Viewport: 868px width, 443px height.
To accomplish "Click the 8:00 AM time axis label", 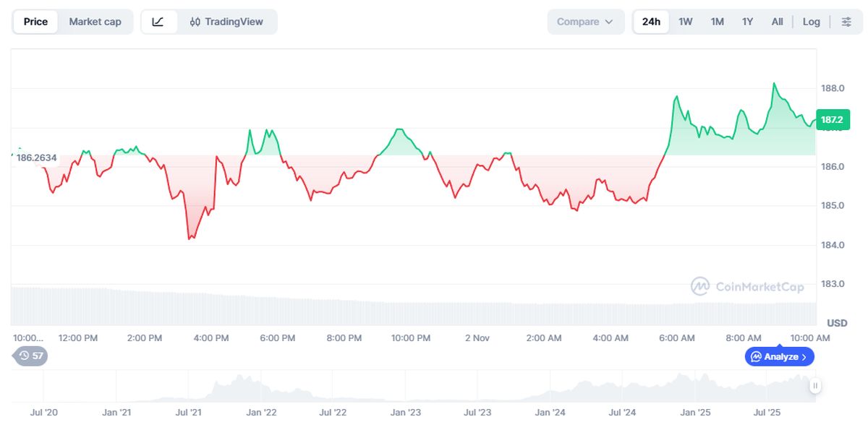I will point(744,337).
